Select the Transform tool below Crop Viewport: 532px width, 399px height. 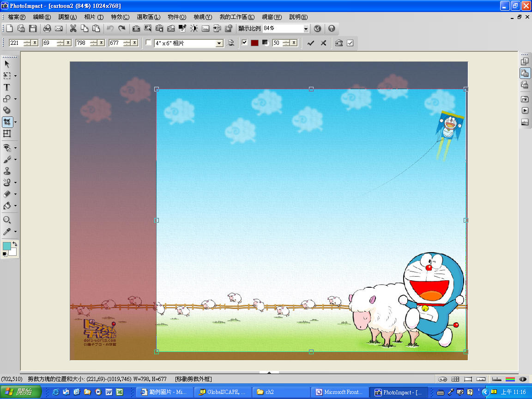point(7,133)
